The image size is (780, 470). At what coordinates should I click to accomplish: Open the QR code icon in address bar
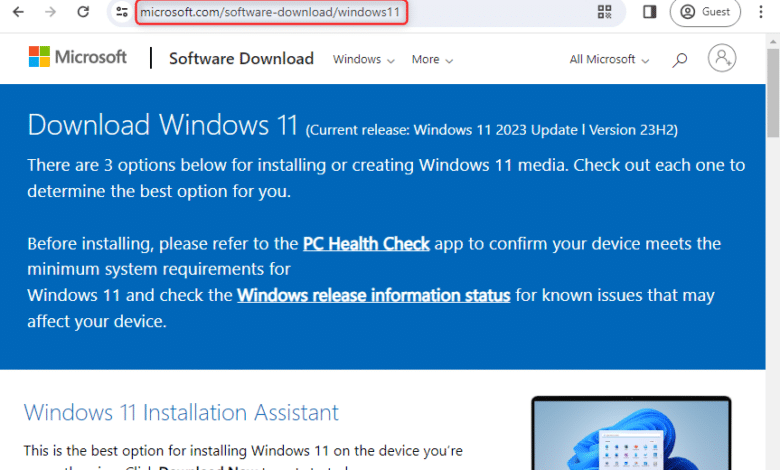tap(604, 12)
